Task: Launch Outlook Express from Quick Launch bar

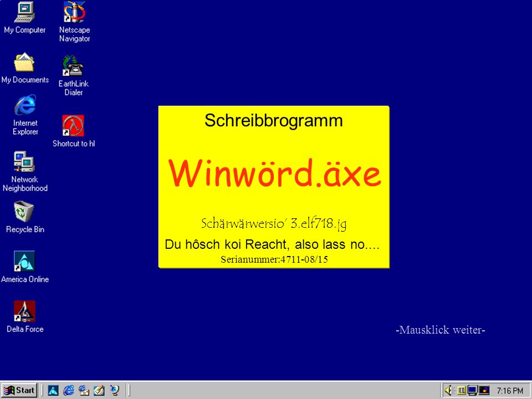Action: (84, 391)
